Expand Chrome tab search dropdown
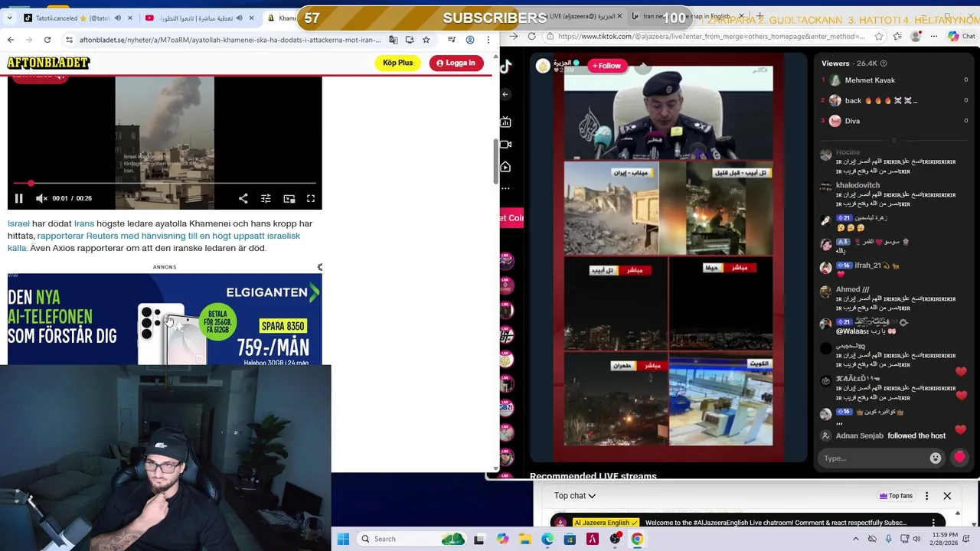The image size is (980, 551). 10,18
